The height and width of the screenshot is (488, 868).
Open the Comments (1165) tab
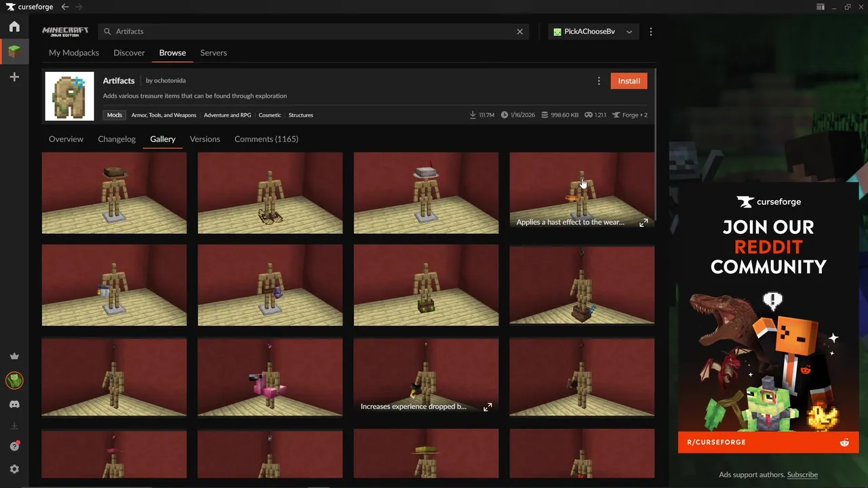267,139
